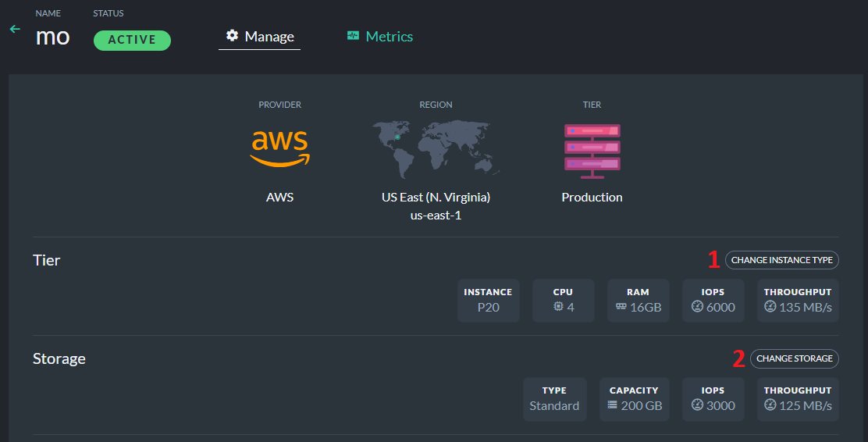Click the RAM memory icon
Viewport: 868px width, 442px height.
click(x=621, y=306)
